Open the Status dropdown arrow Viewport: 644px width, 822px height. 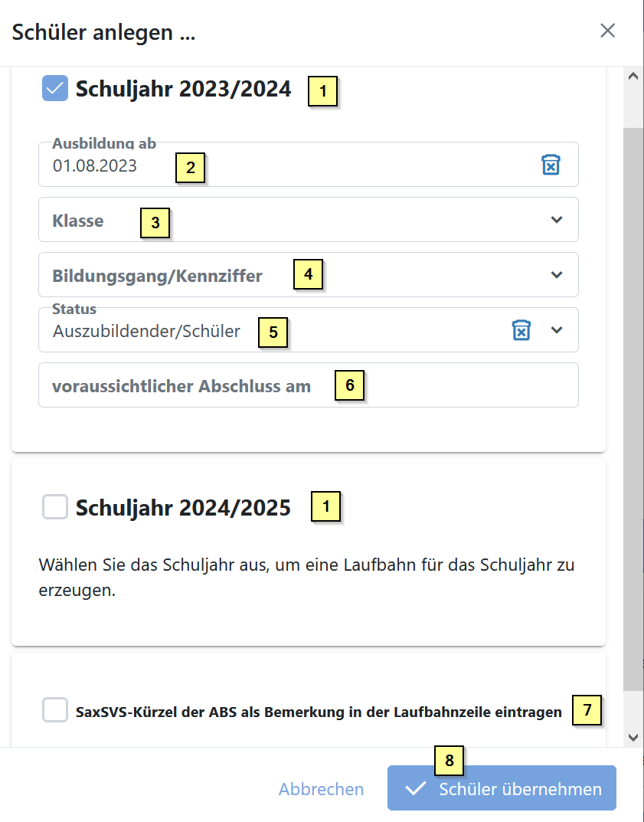[557, 330]
